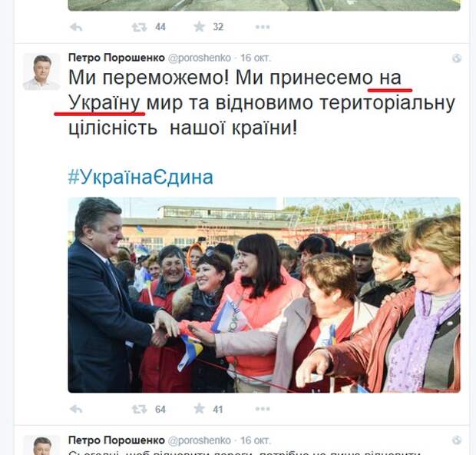Click Poroshenko avatar beside bottom tweet
This screenshot has height=455, width=476.
41,445
